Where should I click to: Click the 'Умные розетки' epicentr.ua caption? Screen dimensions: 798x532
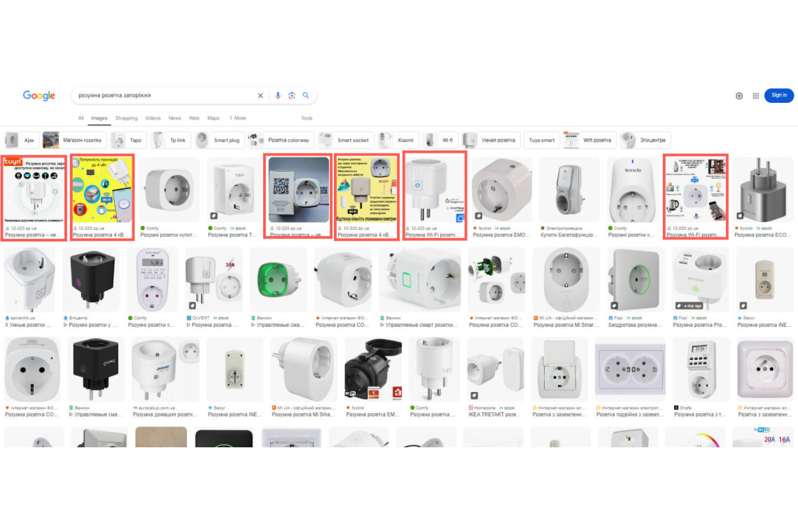click(x=29, y=325)
